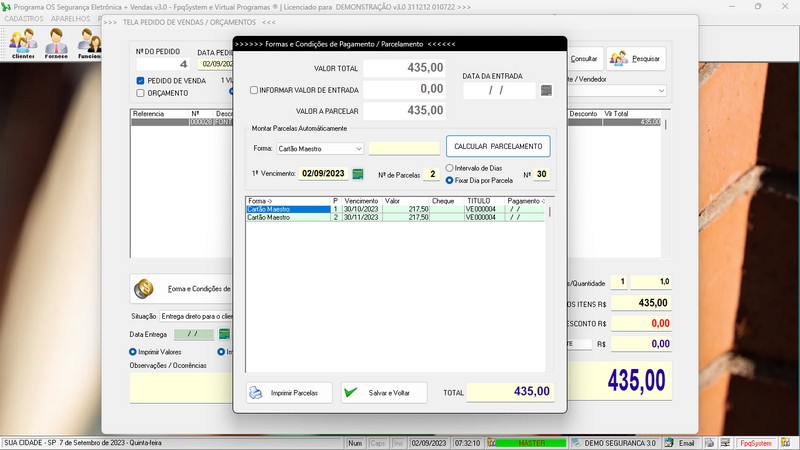The image size is (800, 450).
Task: Open the Aparelhos menu
Action: coord(70,19)
